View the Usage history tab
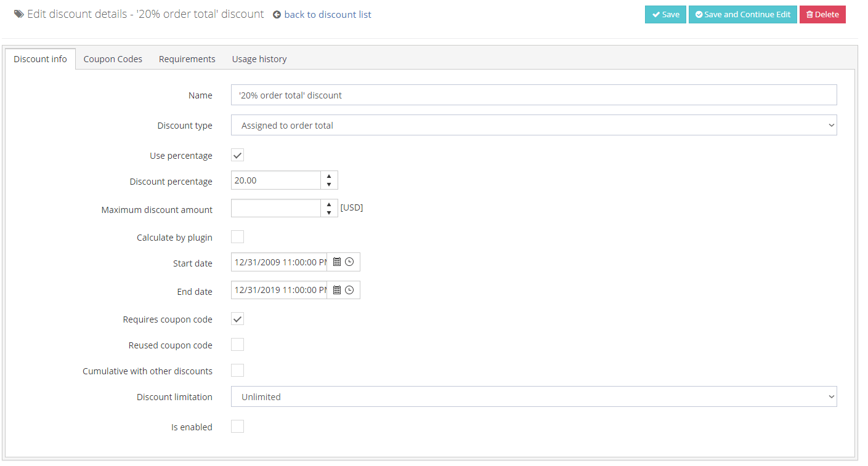 (x=259, y=59)
